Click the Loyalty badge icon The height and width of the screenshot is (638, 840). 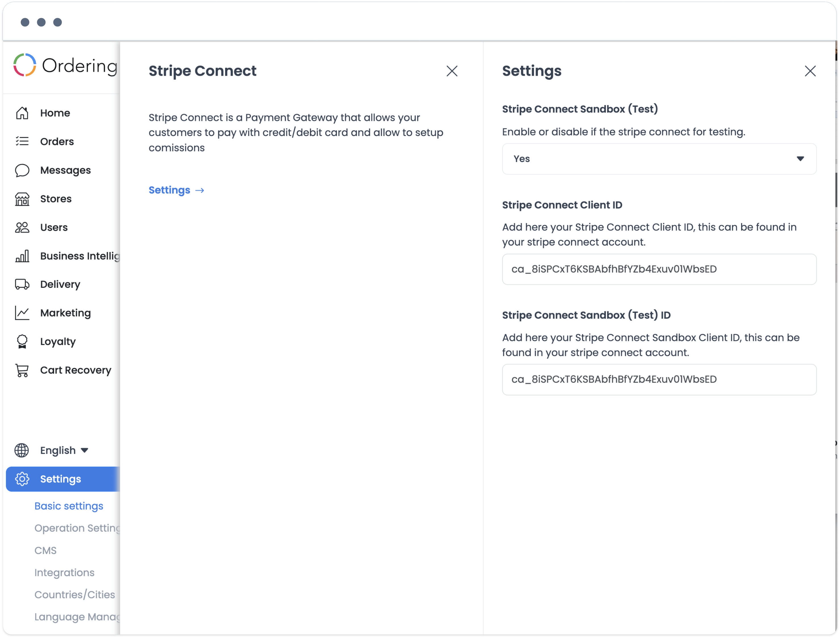pyautogui.click(x=22, y=341)
